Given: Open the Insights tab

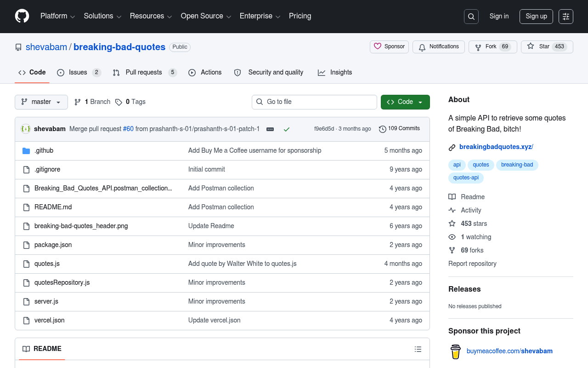Looking at the screenshot, I should point(335,72).
